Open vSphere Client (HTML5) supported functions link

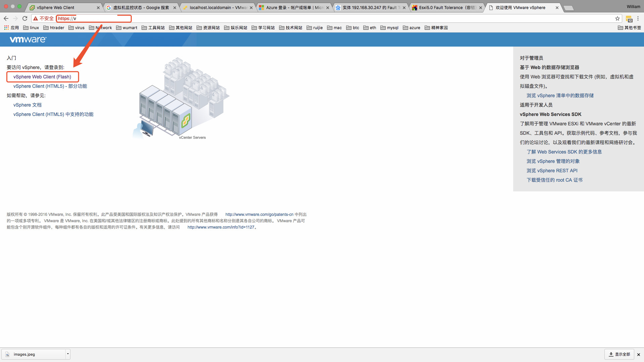click(53, 114)
